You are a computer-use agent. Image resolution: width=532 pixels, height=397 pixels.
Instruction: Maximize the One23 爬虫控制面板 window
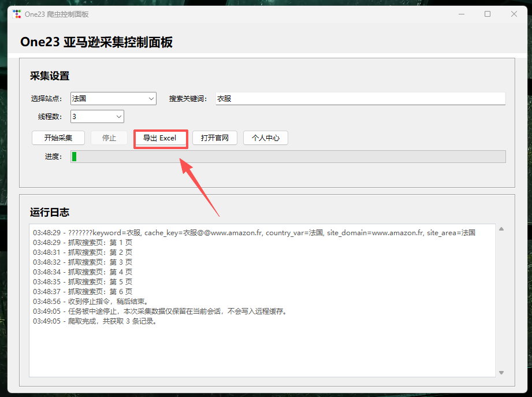(x=488, y=14)
